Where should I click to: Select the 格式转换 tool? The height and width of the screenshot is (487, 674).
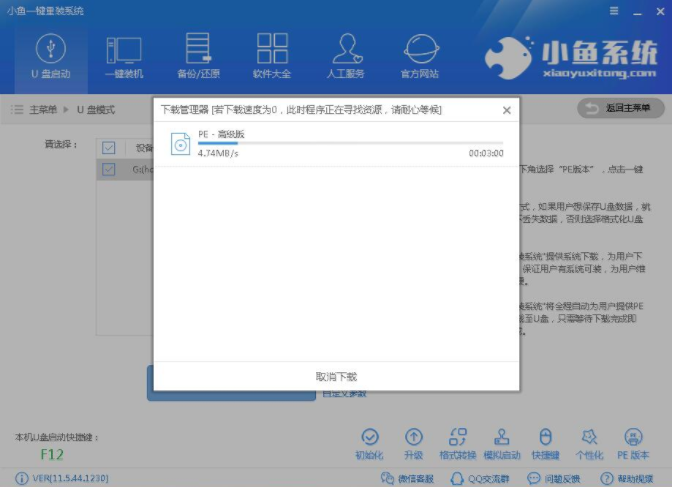pos(457,437)
